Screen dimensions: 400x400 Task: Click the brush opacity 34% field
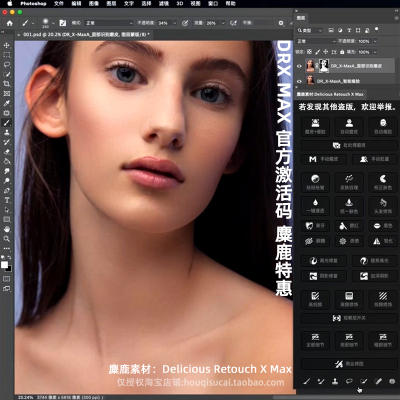(x=163, y=23)
